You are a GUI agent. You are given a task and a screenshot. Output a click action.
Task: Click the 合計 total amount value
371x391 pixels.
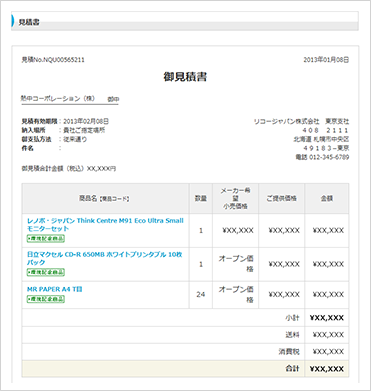click(327, 369)
